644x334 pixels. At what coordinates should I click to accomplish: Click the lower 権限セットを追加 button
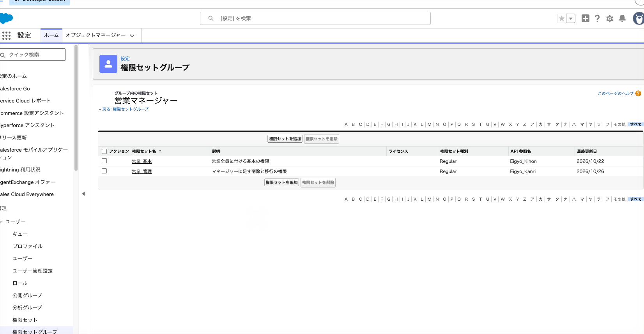click(281, 182)
